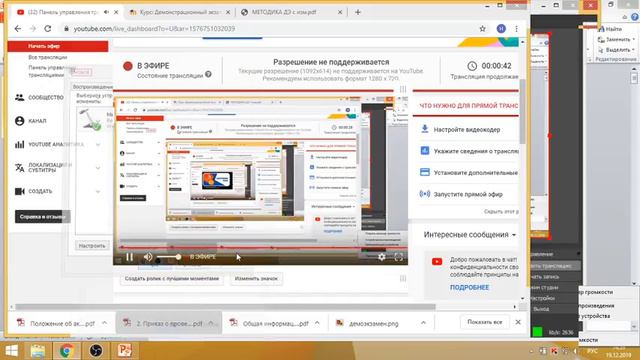Open the Chrome three-dot menu

click(x=516, y=29)
